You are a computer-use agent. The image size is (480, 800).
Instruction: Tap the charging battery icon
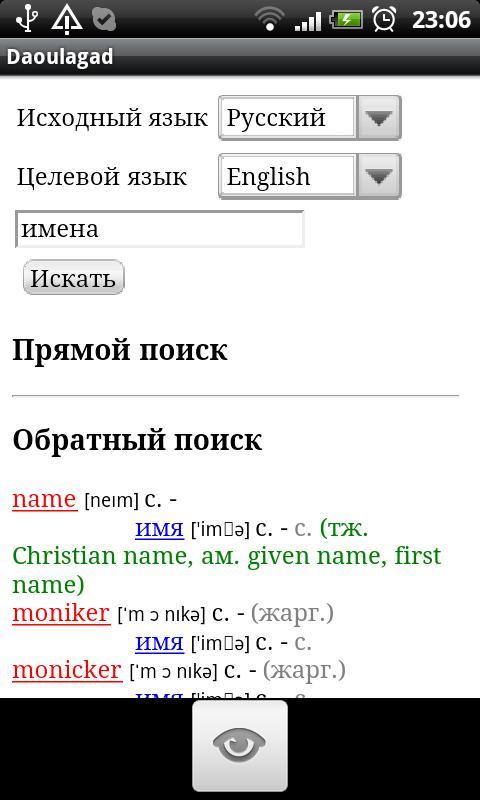click(x=346, y=20)
